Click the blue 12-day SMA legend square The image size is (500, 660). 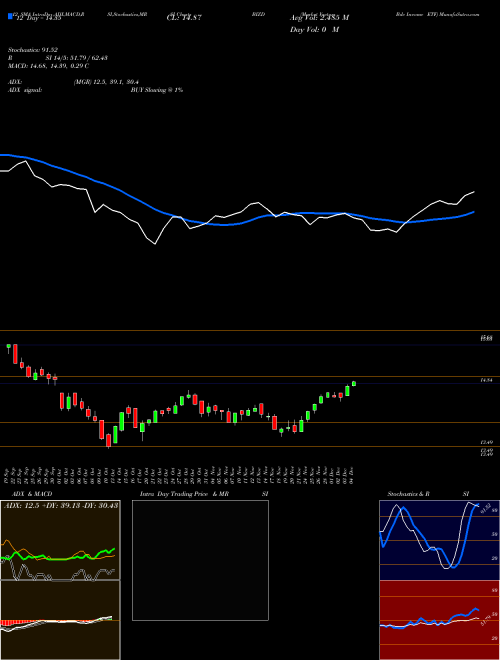pos(10,17)
